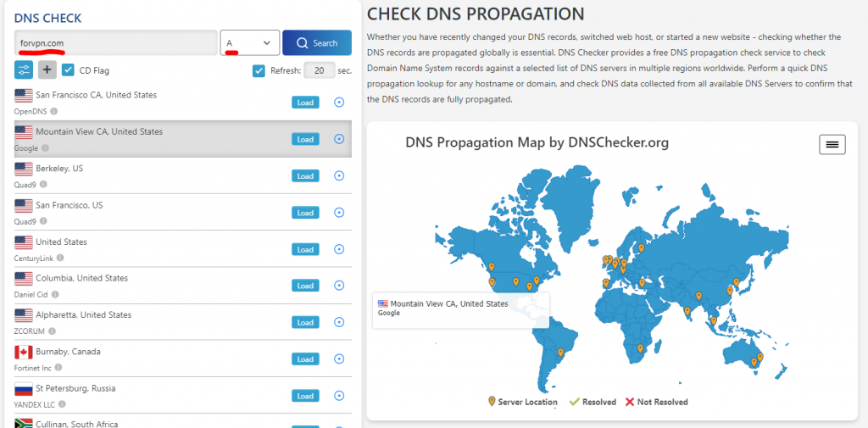Toggle the CD Flag checkbox

(69, 70)
